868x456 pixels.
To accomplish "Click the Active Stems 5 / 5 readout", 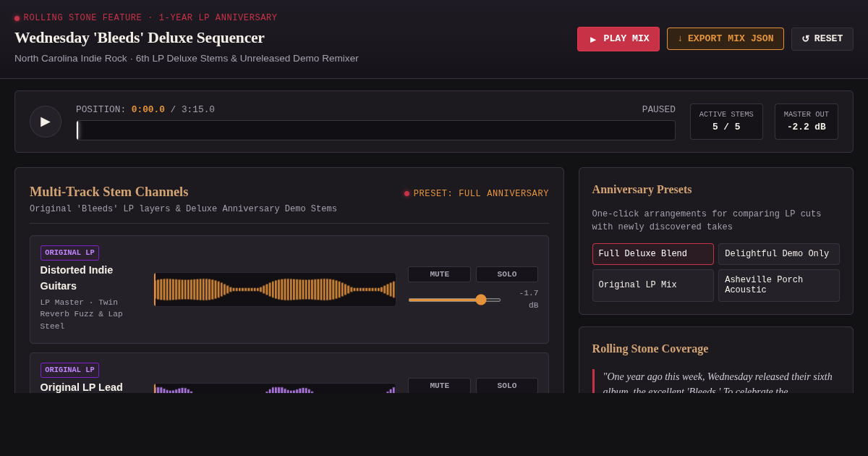I will [726, 122].
